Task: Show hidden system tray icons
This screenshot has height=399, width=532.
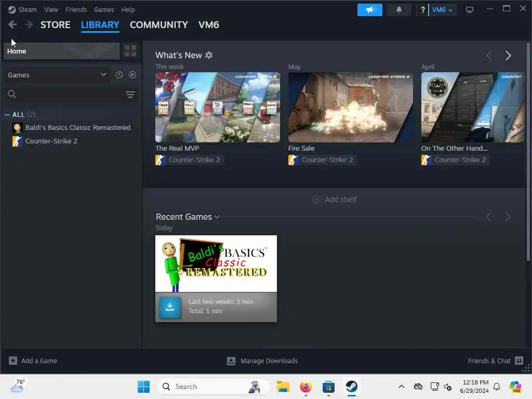Action: pyautogui.click(x=402, y=387)
